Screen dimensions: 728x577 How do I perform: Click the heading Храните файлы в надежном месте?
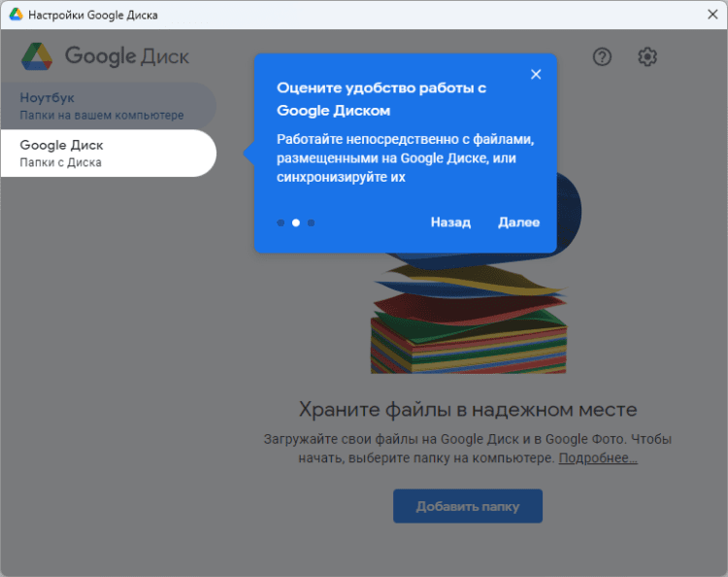pyautogui.click(x=468, y=410)
